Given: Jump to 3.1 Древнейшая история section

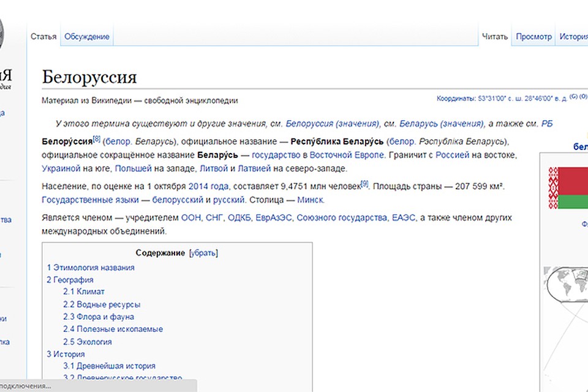Looking at the screenshot, I should [109, 366].
